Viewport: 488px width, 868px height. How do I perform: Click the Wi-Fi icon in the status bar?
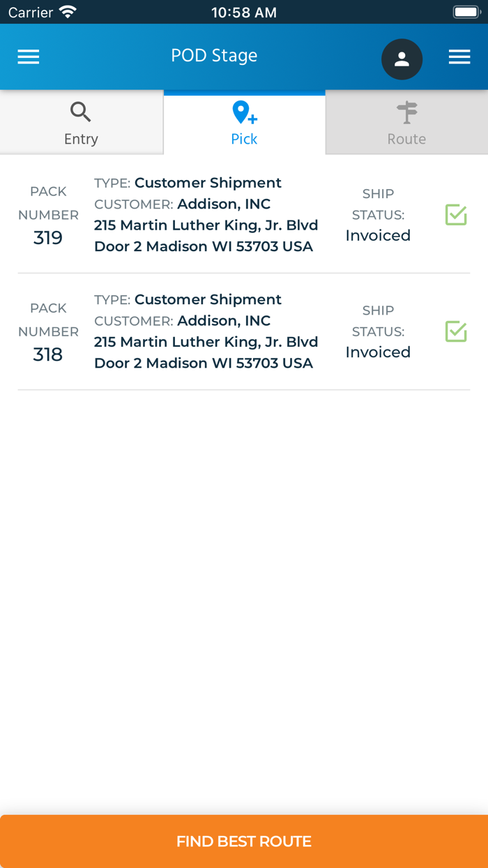[67, 11]
